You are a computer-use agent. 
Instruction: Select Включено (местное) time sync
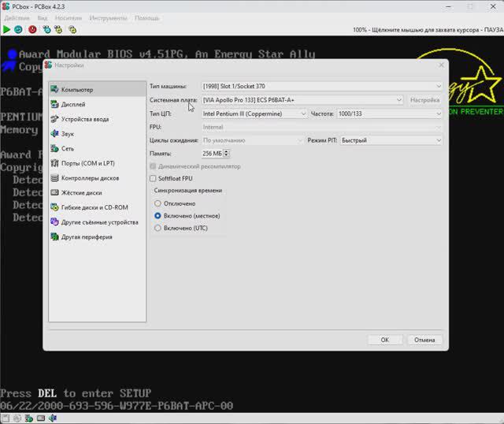click(157, 216)
